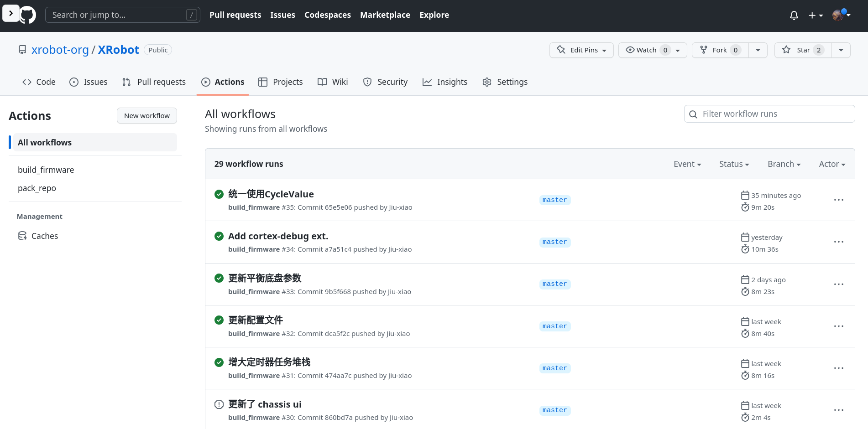Click failed status icon for run #30
868x429 pixels.
[x=219, y=404]
